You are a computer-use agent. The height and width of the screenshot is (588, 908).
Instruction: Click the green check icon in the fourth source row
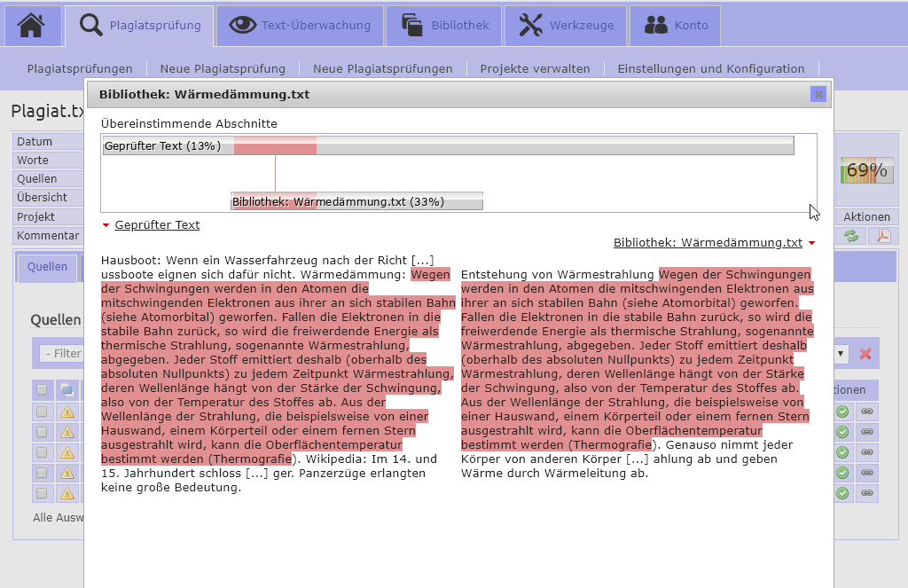pyautogui.click(x=842, y=473)
